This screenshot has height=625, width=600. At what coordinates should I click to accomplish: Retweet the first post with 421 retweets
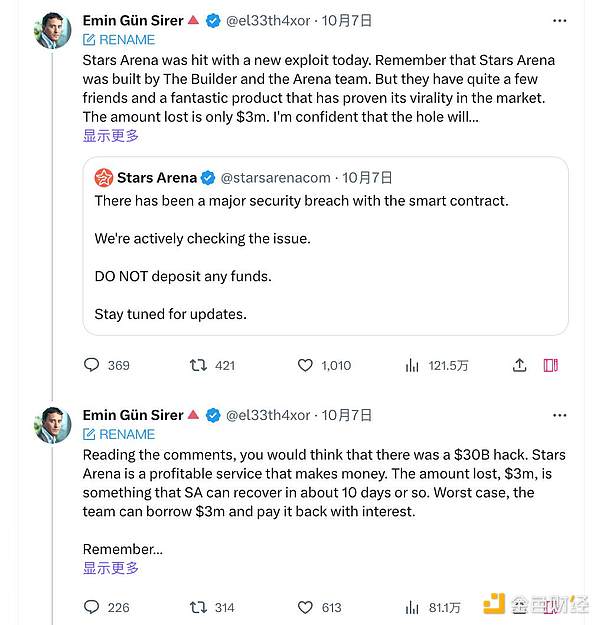coord(198,365)
